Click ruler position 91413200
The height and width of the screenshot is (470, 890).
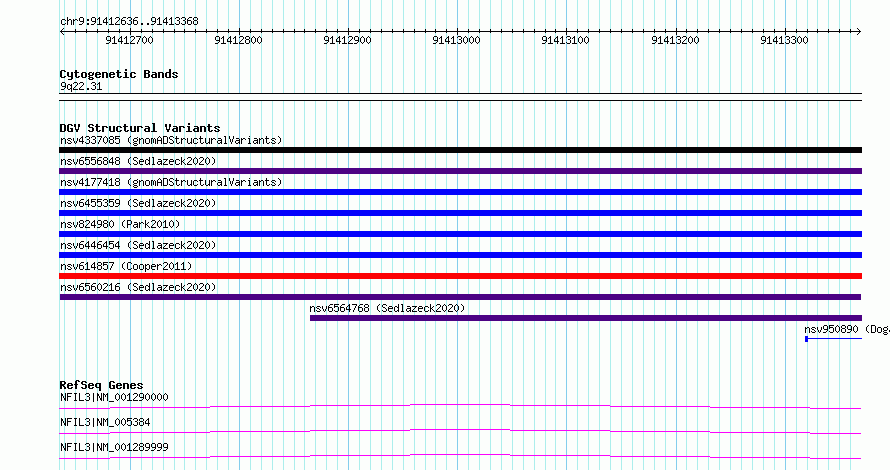click(675, 40)
